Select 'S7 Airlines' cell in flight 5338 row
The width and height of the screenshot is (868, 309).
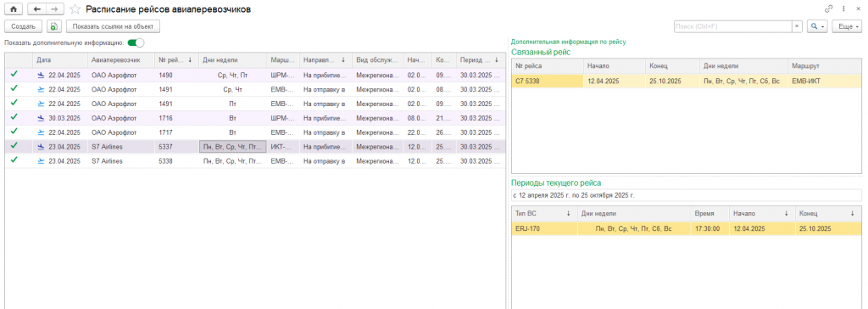(121, 161)
